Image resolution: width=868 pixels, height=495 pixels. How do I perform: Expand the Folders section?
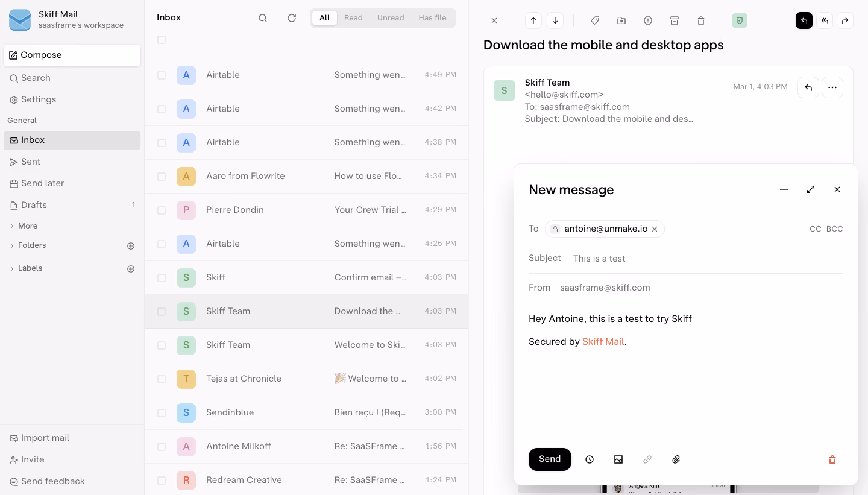pyautogui.click(x=28, y=245)
